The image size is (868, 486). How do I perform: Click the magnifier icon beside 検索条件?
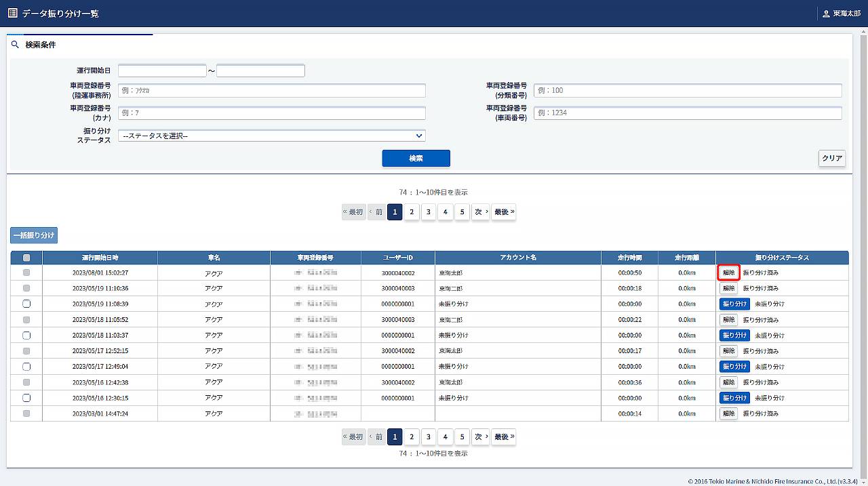[x=15, y=45]
